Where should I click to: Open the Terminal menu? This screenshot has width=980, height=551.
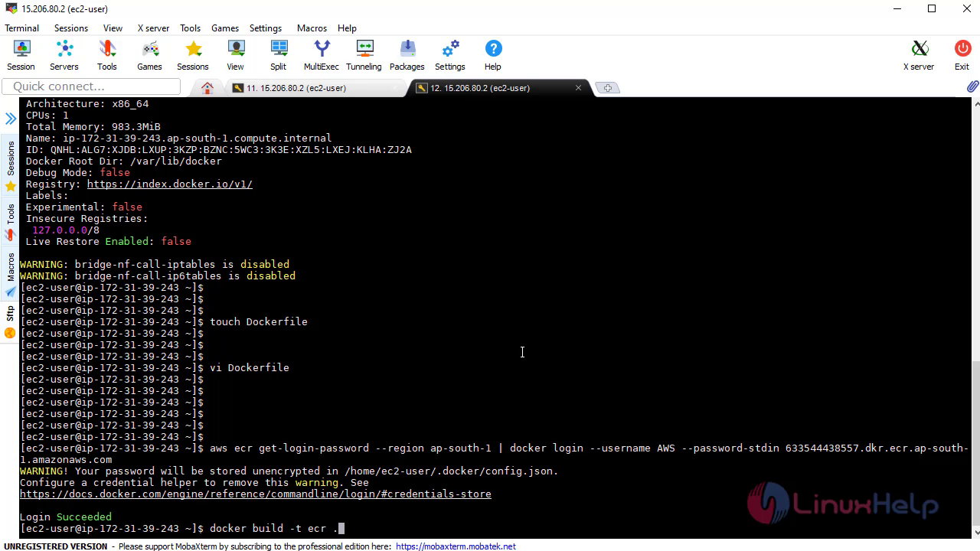(21, 28)
